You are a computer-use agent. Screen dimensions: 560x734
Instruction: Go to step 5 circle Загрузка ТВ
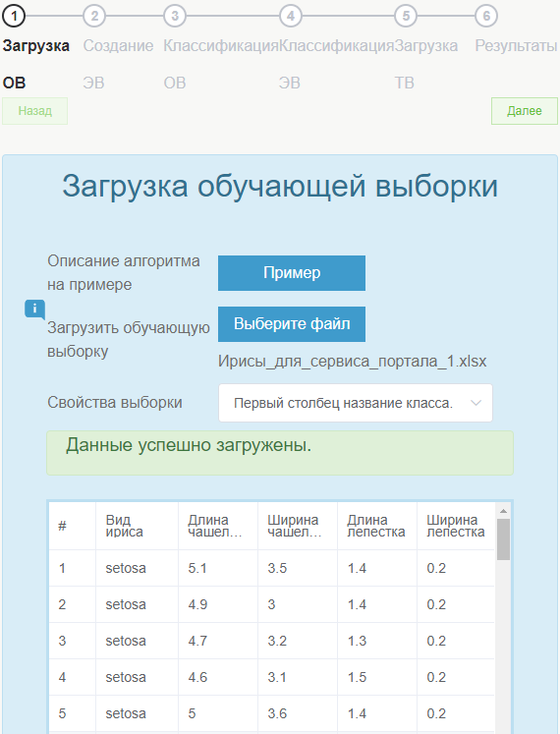pos(406,16)
